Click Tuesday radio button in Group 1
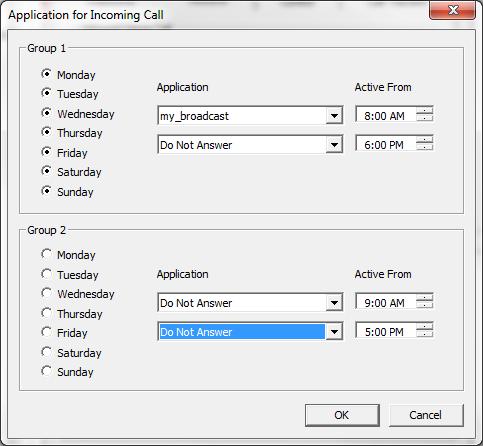This screenshot has height=446, width=483. (47, 93)
